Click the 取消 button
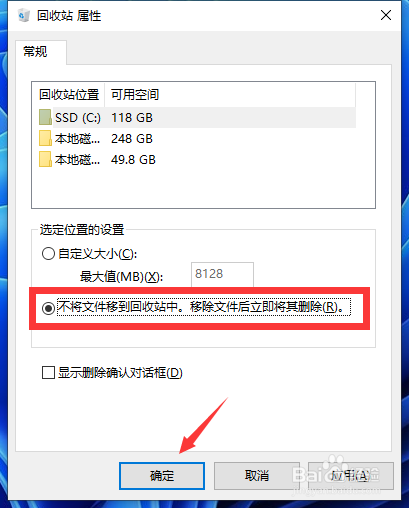 point(257,476)
